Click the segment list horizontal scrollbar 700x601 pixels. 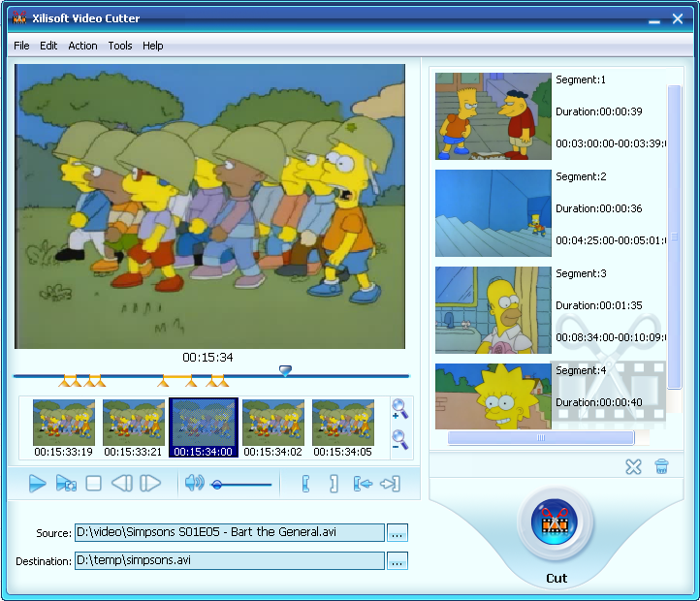[541, 438]
